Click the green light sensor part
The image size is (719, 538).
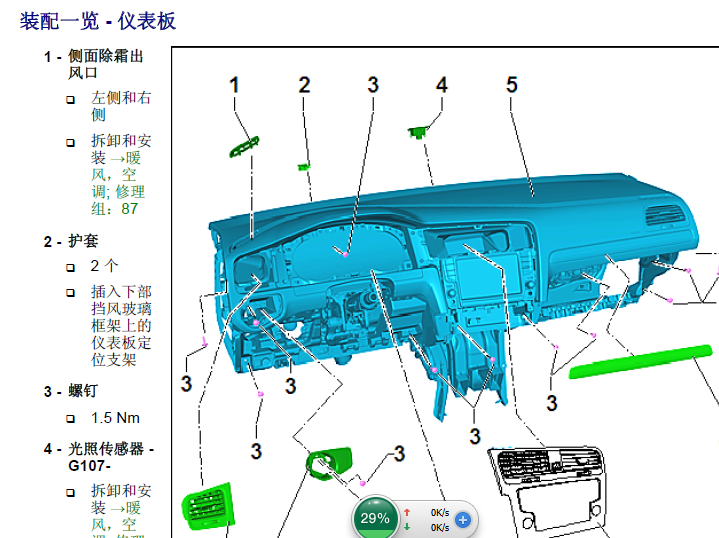click(x=418, y=132)
